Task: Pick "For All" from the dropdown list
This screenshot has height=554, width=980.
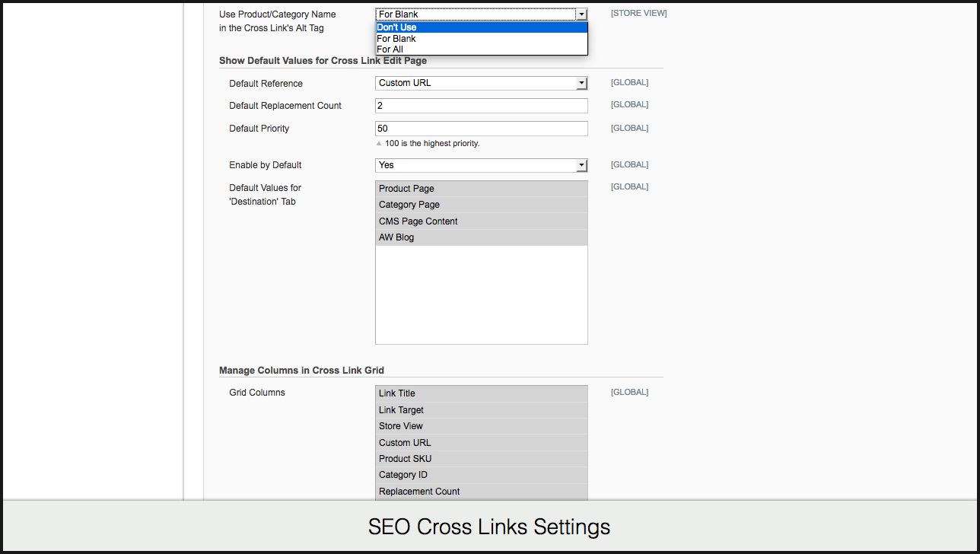Action: pyautogui.click(x=481, y=49)
